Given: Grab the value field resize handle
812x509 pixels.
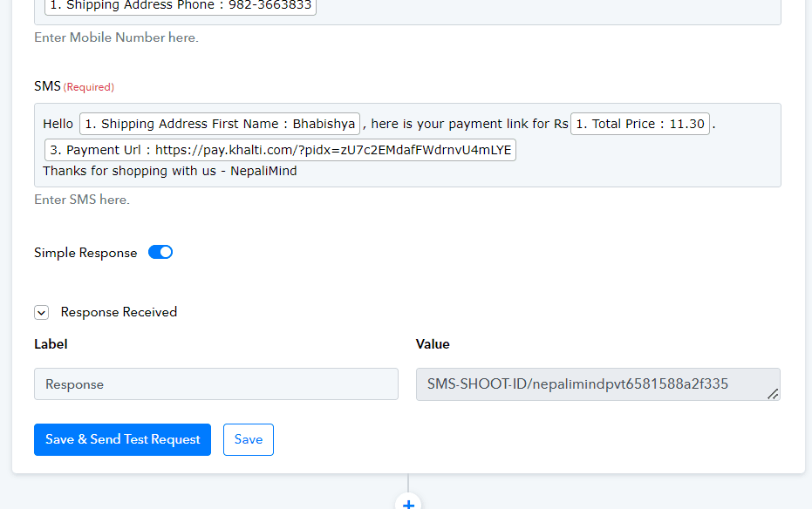Looking at the screenshot, I should click(x=773, y=394).
